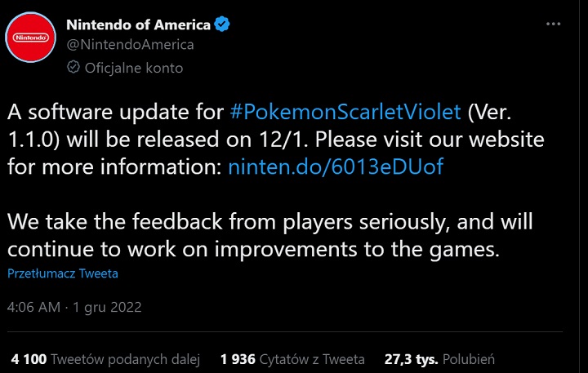Click the "4 100" retweet count number

point(29,358)
